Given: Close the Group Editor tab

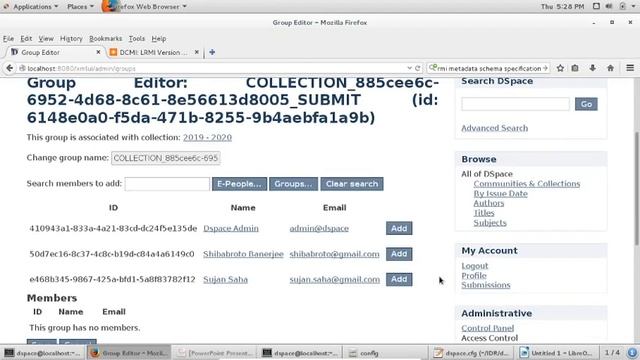Looking at the screenshot, I should 98,52.
